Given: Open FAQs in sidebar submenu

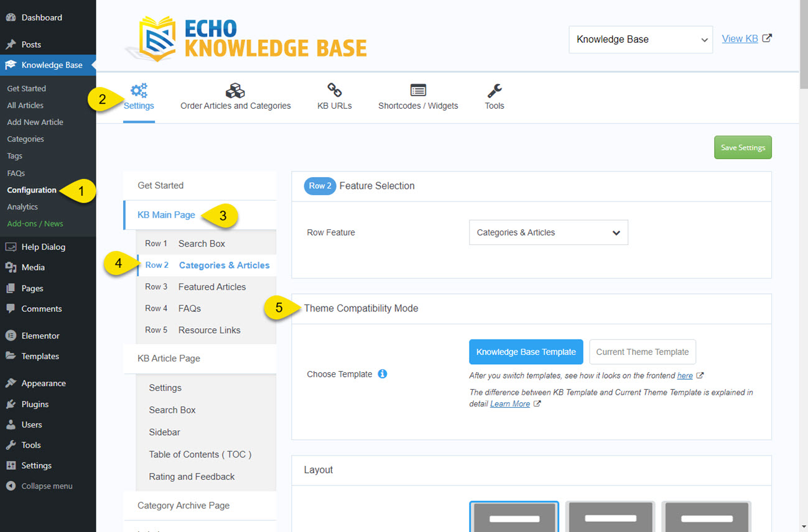Looking at the screenshot, I should click(x=16, y=173).
